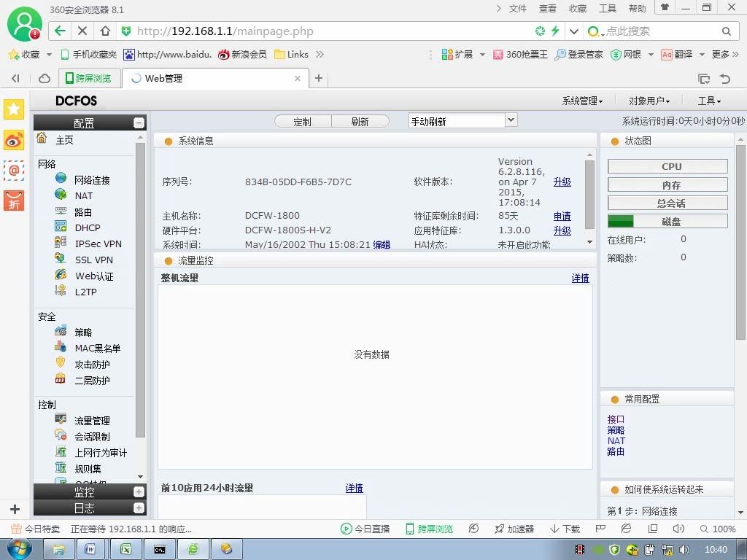747x560 pixels.
Task: Stop page loading with X button
Action: click(x=82, y=31)
